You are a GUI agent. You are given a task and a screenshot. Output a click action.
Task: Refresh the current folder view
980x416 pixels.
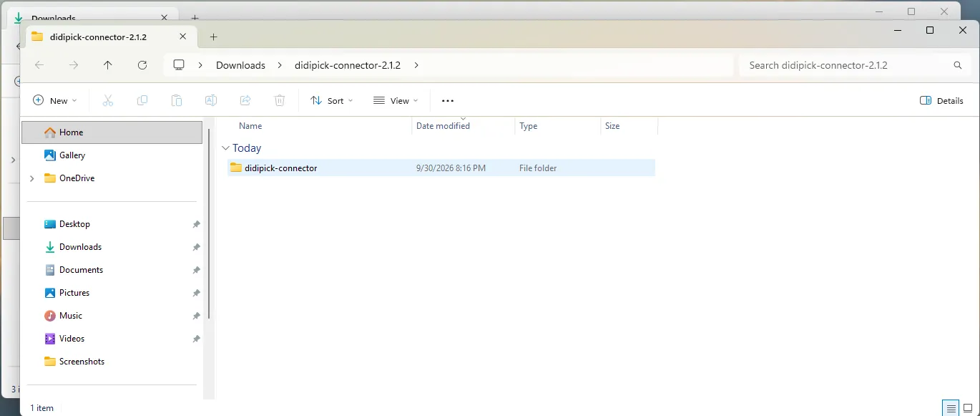coord(142,65)
